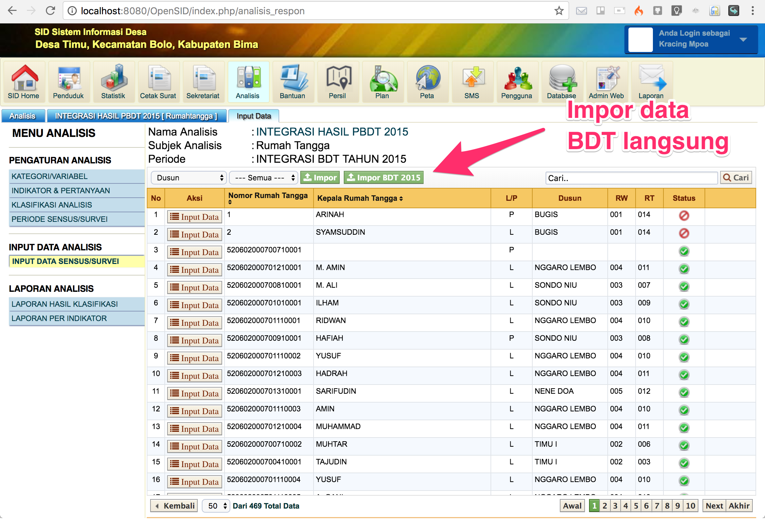The image size is (765, 532).
Task: Switch to the Analisis tab
Action: pos(23,116)
